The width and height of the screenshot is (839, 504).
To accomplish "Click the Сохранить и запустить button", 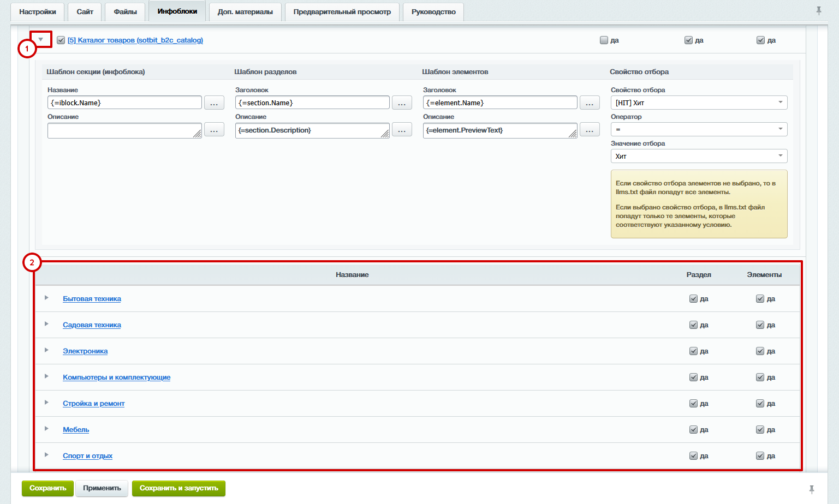I will [x=178, y=488].
